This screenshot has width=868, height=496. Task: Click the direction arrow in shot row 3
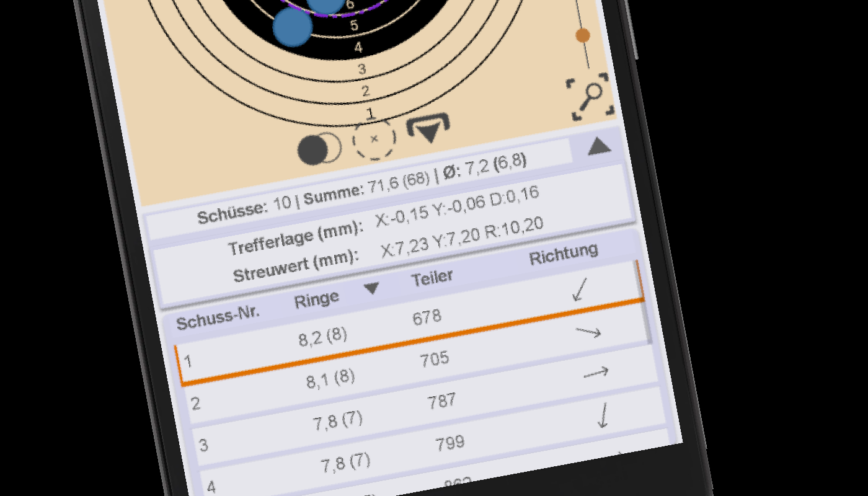(x=596, y=373)
